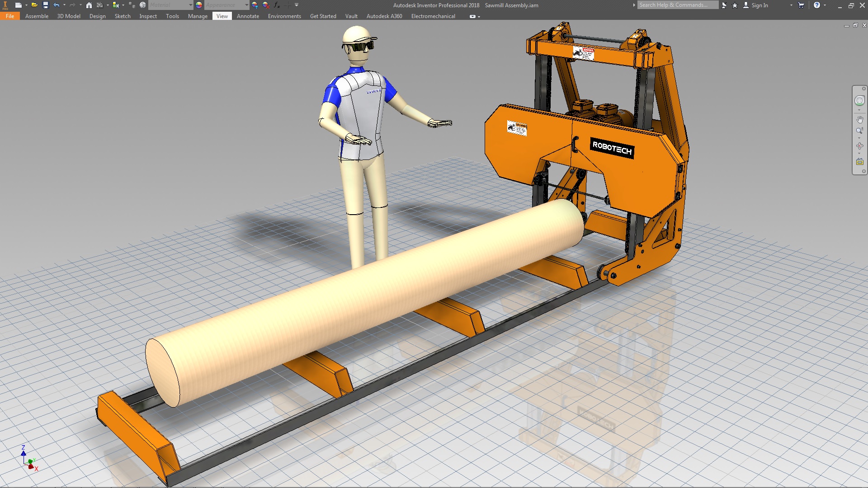Image resolution: width=868 pixels, height=488 pixels.
Task: Open the Full Navigation Wheel
Action: click(x=859, y=101)
